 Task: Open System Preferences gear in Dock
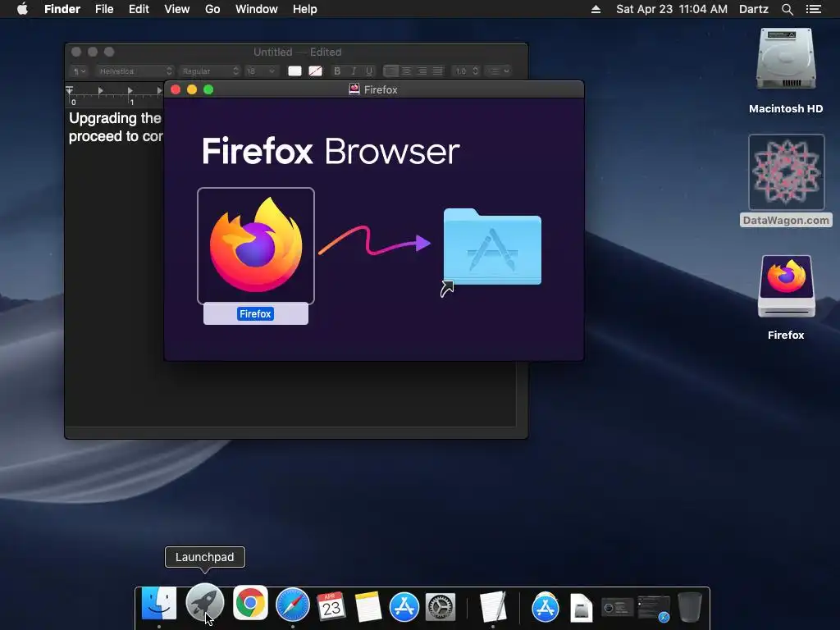pos(441,607)
